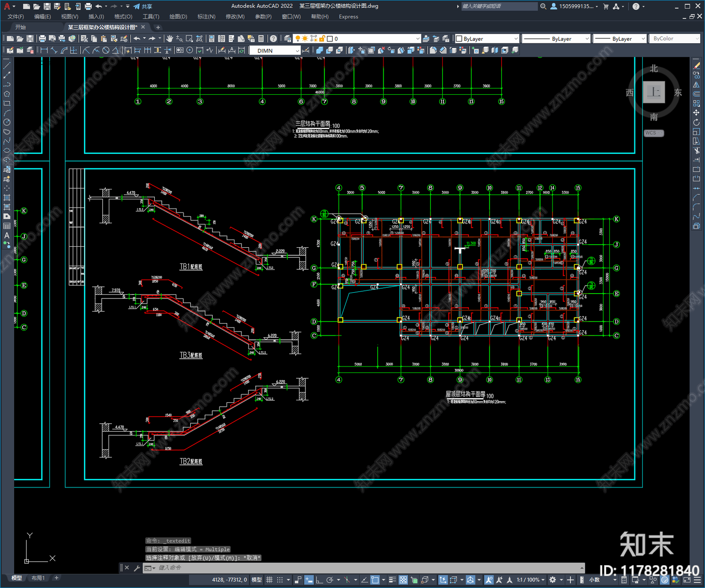Click the Zoom window tool
This screenshot has height=588, width=705.
coord(189,39)
